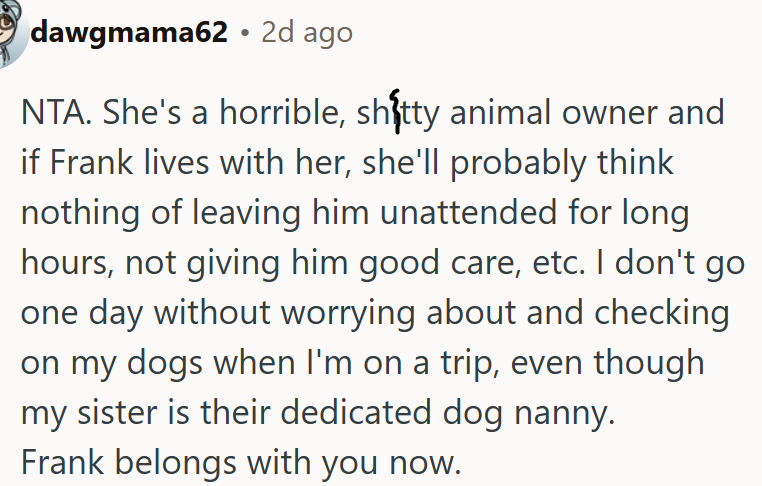Click the hand-drawn black squiggle mark
The width and height of the screenshot is (762, 486).
point(397,111)
